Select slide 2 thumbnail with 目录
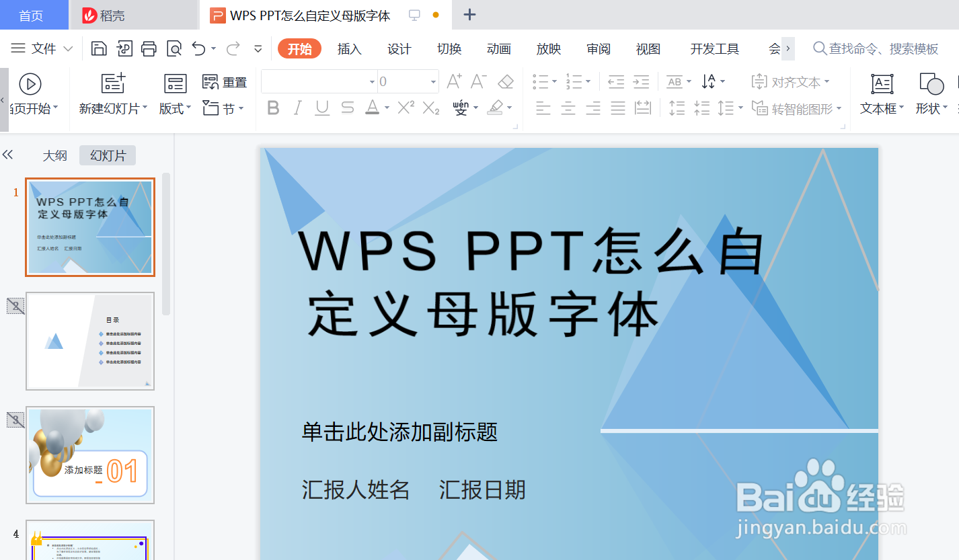Image resolution: width=959 pixels, height=560 pixels. pos(90,342)
